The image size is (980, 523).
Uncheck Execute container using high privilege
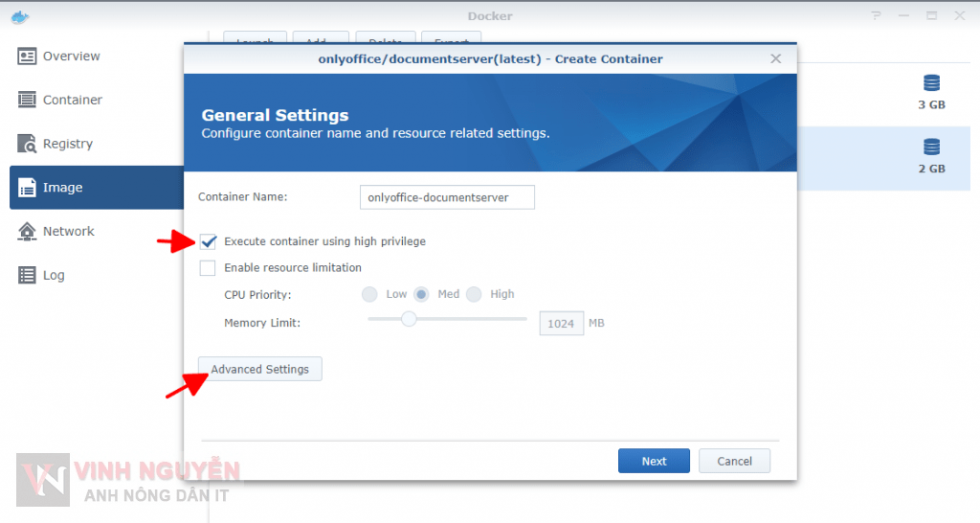pos(208,241)
